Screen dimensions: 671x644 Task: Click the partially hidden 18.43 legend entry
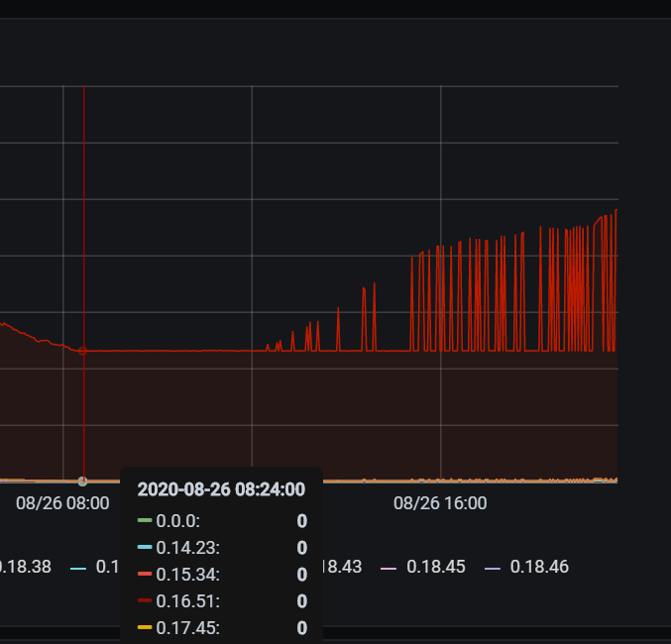[343, 567]
